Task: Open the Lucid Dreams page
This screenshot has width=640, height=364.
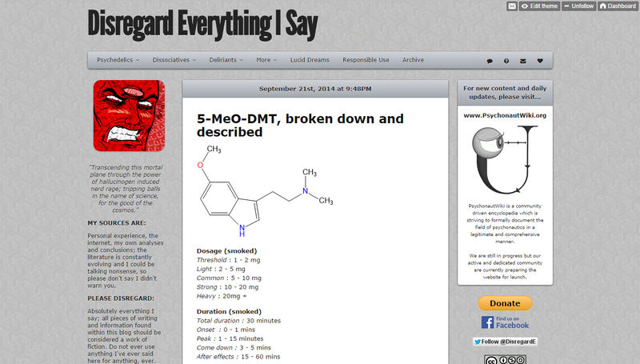Action: (310, 60)
